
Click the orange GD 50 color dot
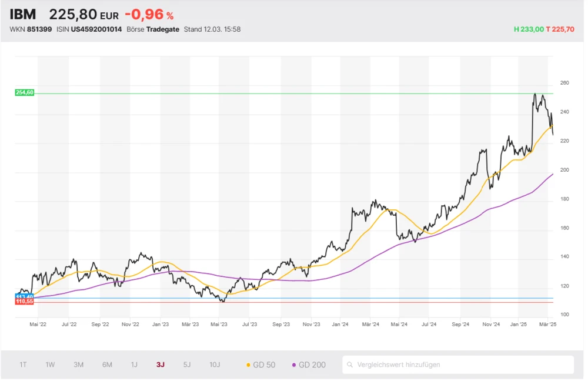[x=248, y=365]
